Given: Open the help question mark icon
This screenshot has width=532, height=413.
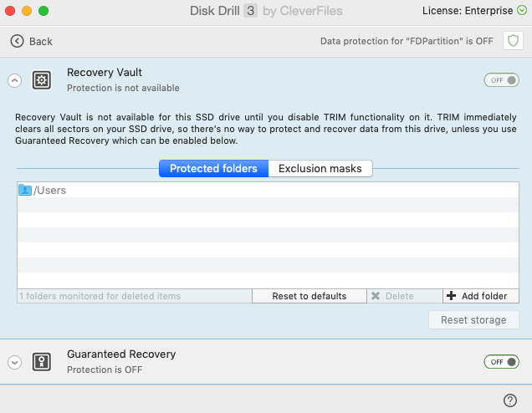Looking at the screenshot, I should tap(510, 400).
